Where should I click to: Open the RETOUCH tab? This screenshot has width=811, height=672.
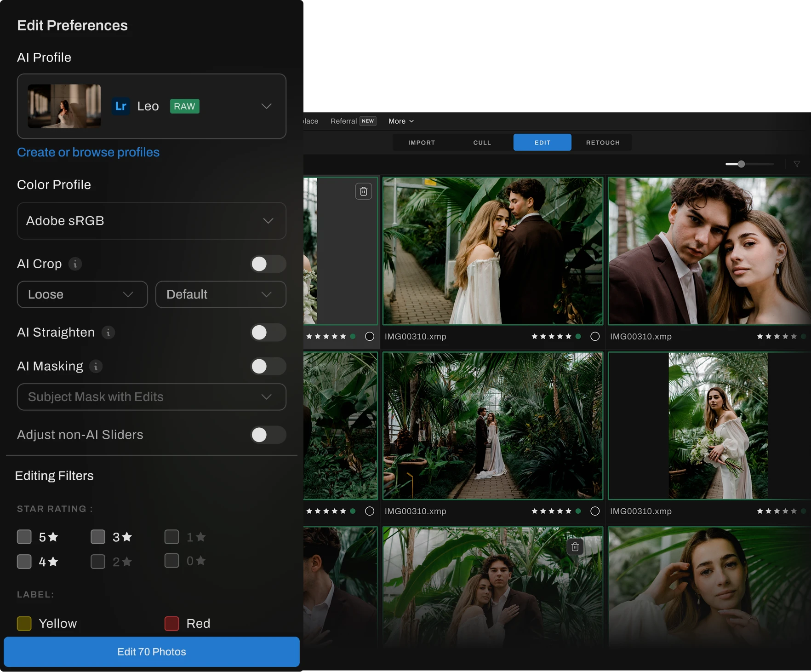[602, 143]
